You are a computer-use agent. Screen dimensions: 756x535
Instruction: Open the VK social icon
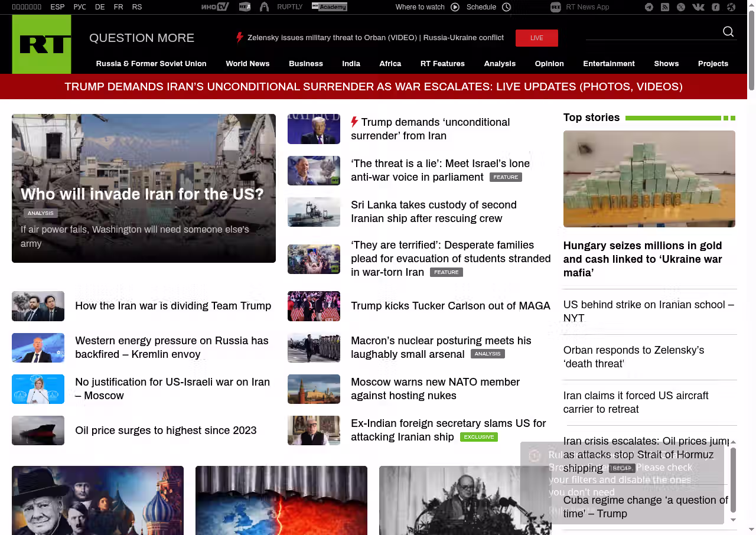pyautogui.click(x=698, y=7)
